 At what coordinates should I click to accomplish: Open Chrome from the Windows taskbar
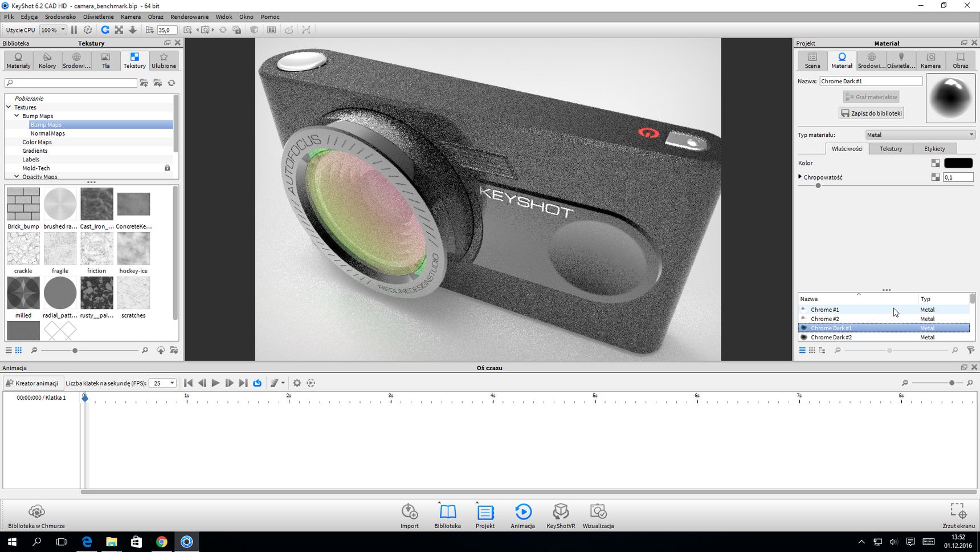162,542
